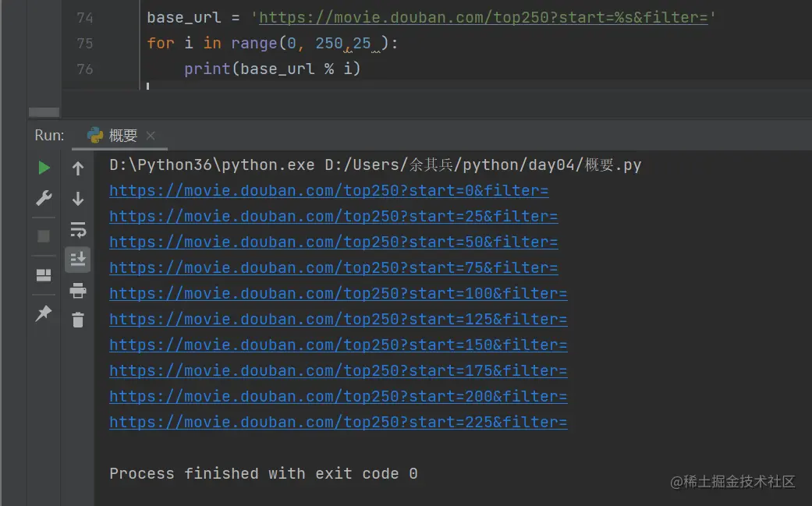The image size is (812, 506).
Task: Open the start=225 douban link
Action: [x=339, y=422]
